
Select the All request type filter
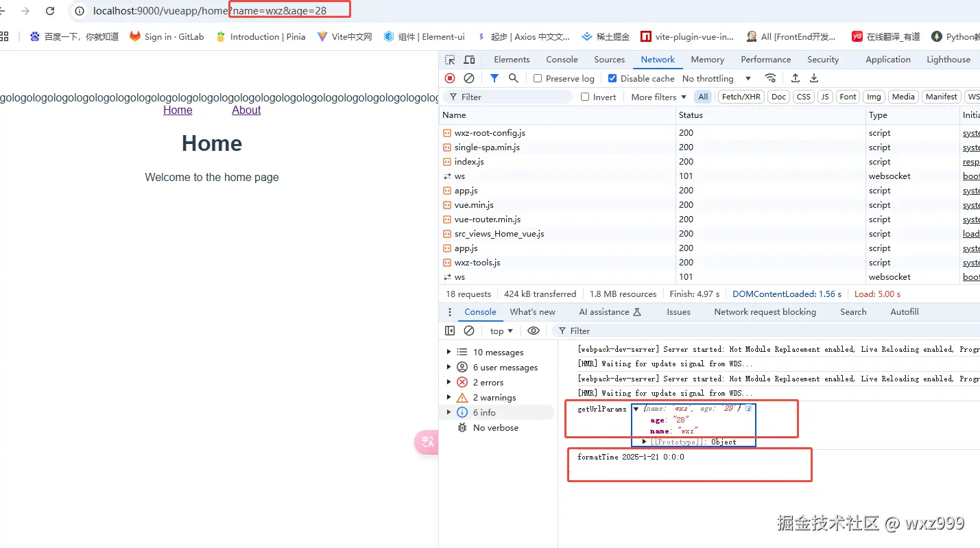[703, 97]
